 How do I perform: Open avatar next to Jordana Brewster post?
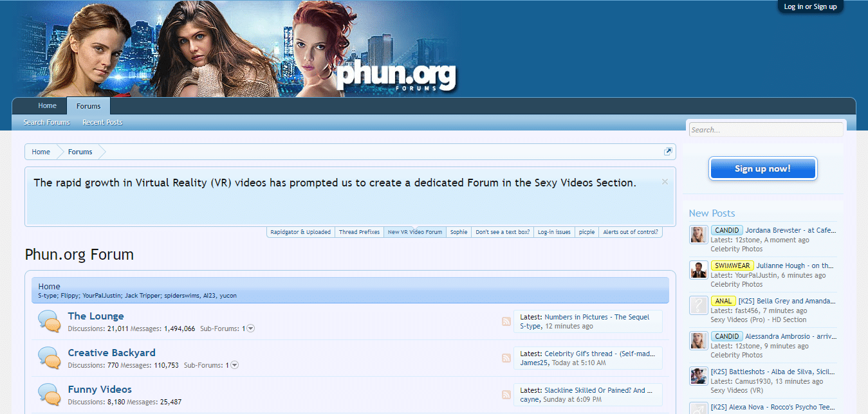[699, 235]
